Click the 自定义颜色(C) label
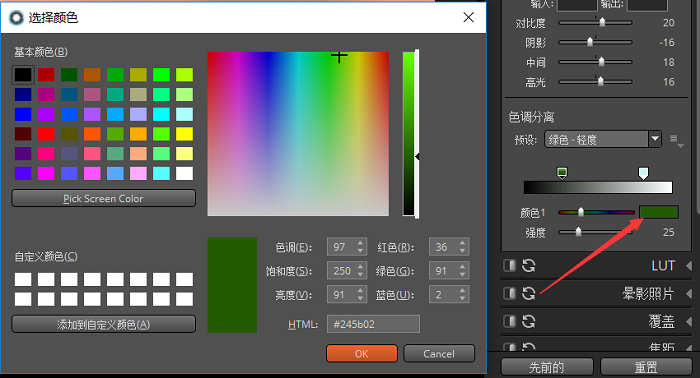Image resolution: width=700 pixels, height=378 pixels. tap(46, 257)
